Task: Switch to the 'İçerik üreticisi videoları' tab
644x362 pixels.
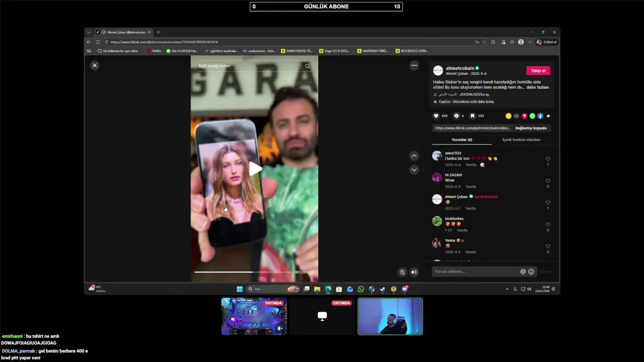Action: [521, 140]
